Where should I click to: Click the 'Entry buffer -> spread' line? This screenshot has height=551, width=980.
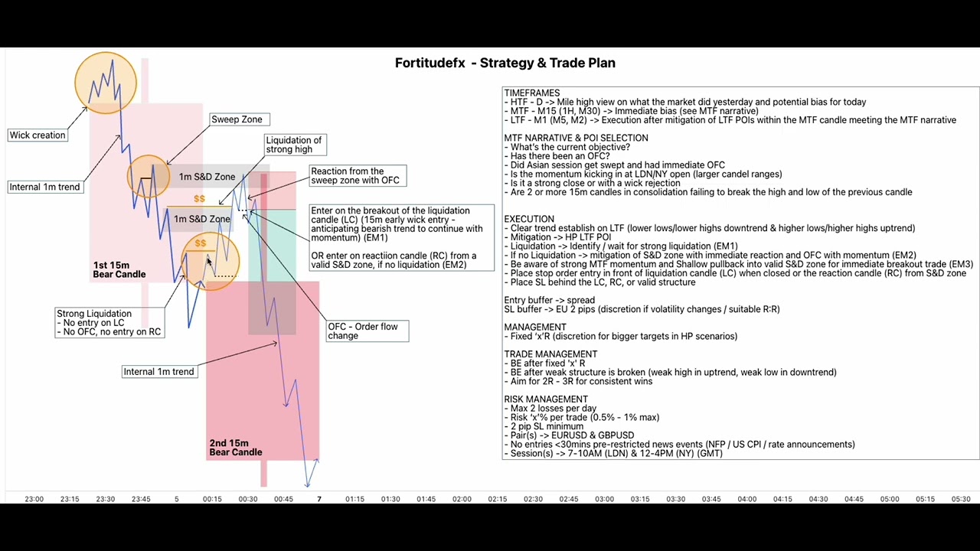550,301
